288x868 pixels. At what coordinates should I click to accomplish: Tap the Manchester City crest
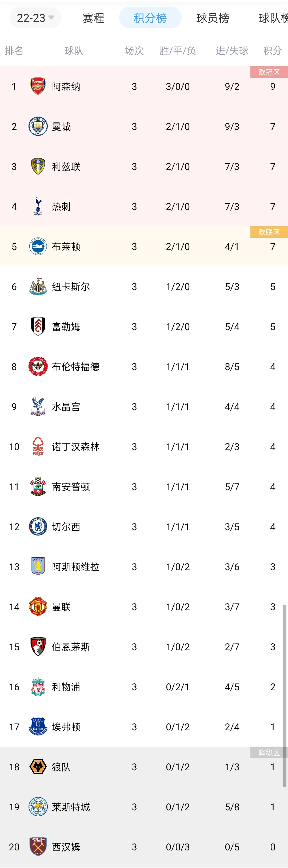pos(38,126)
